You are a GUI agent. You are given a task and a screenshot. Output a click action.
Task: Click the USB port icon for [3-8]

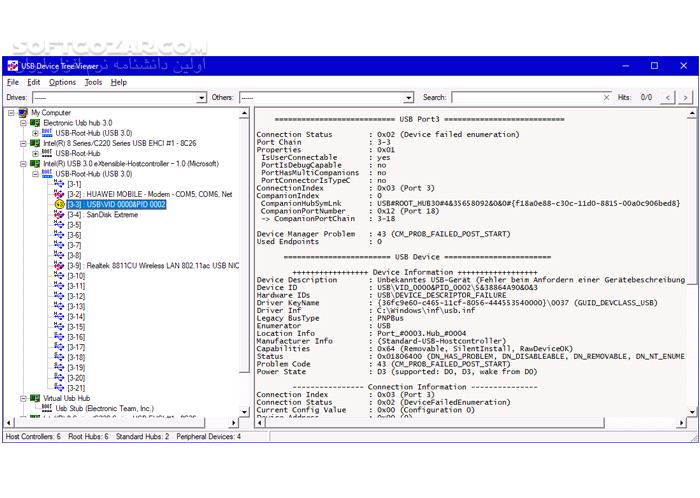point(59,255)
